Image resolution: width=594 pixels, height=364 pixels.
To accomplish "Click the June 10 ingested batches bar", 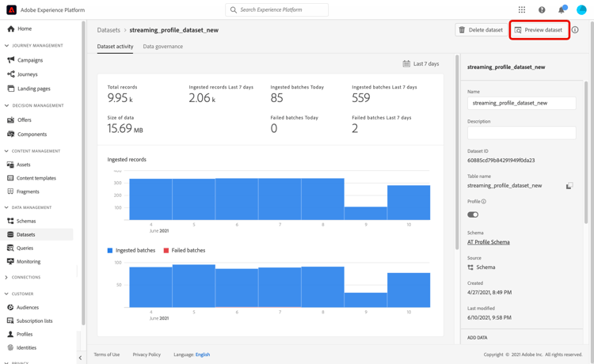I will pos(409,290).
